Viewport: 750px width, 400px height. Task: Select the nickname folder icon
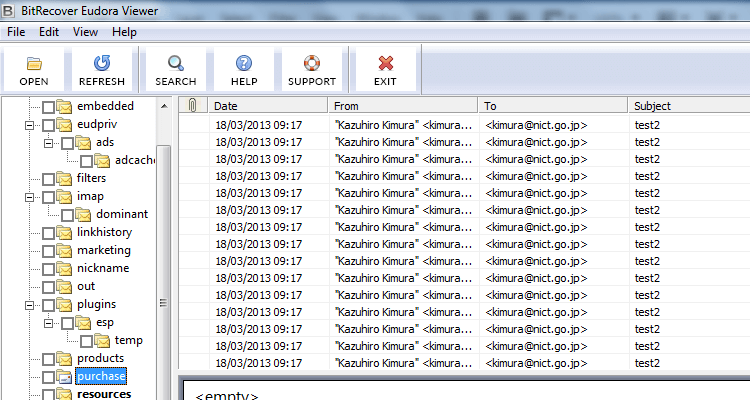point(64,268)
